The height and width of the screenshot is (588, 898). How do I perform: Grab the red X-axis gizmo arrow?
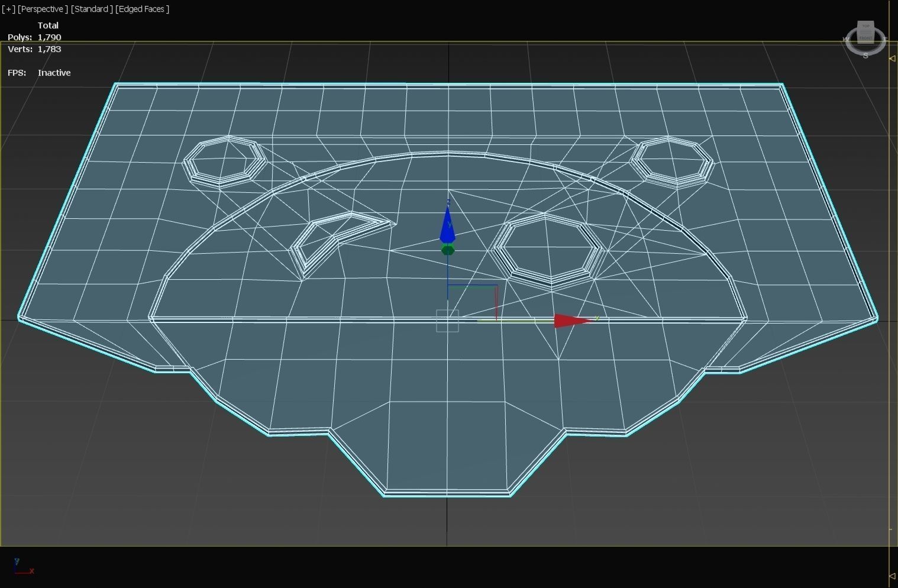[x=573, y=321]
